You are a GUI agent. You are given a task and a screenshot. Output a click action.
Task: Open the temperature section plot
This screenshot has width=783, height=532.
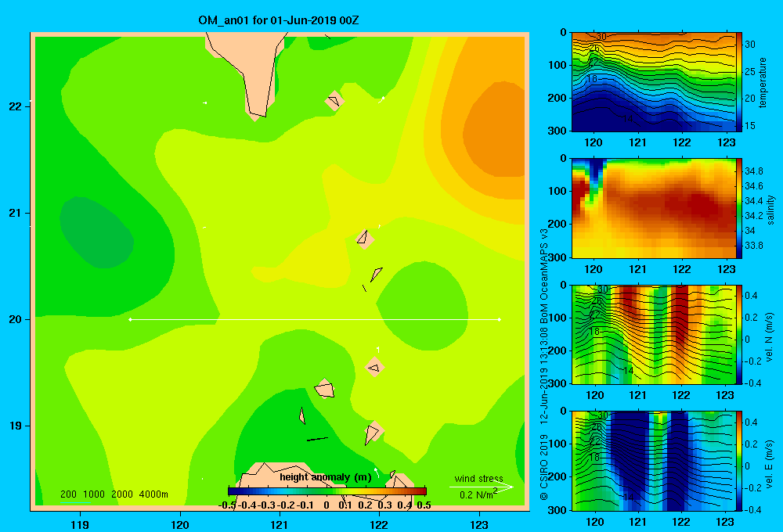pos(654,82)
